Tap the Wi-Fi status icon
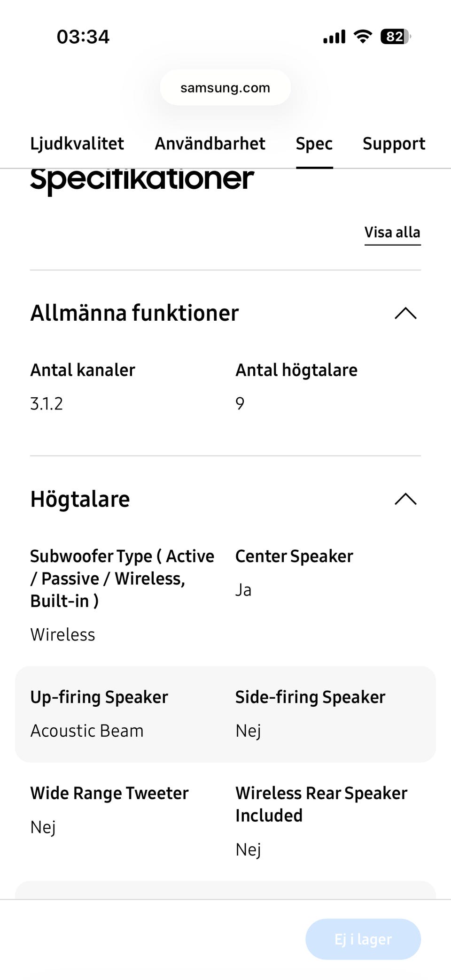Image resolution: width=451 pixels, height=980 pixels. (362, 37)
